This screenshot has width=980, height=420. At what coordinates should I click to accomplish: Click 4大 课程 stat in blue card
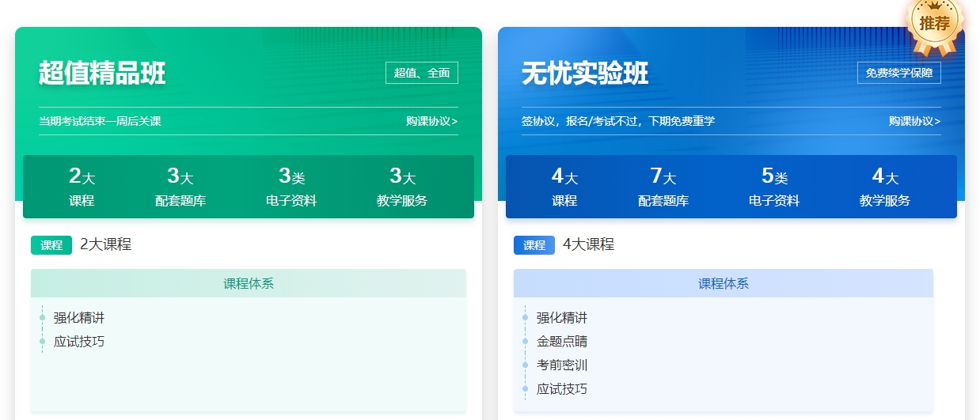(564, 187)
